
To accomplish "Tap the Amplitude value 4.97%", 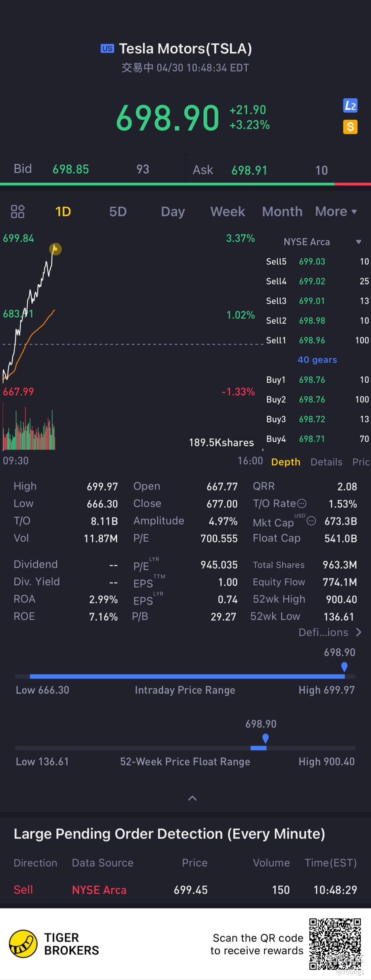I will click(x=223, y=521).
